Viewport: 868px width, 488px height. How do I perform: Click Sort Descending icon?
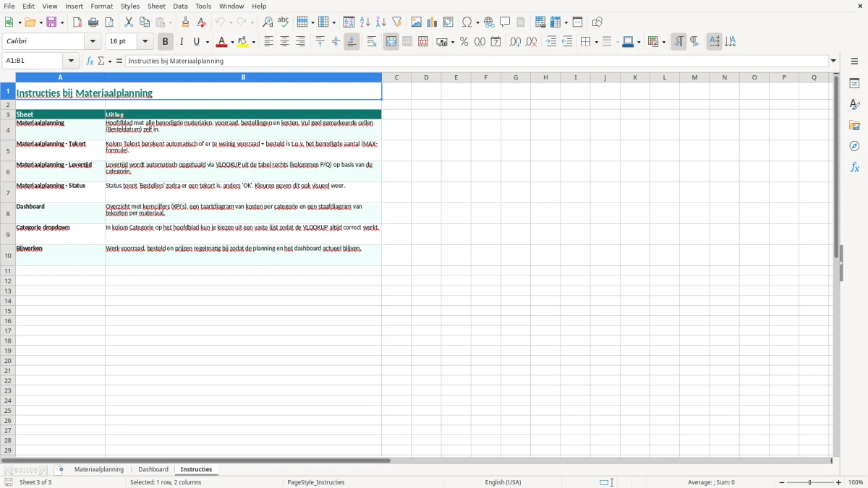[381, 22]
